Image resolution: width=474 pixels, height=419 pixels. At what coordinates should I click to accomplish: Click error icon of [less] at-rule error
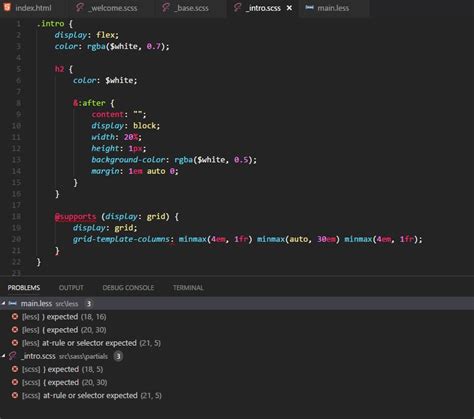point(15,343)
